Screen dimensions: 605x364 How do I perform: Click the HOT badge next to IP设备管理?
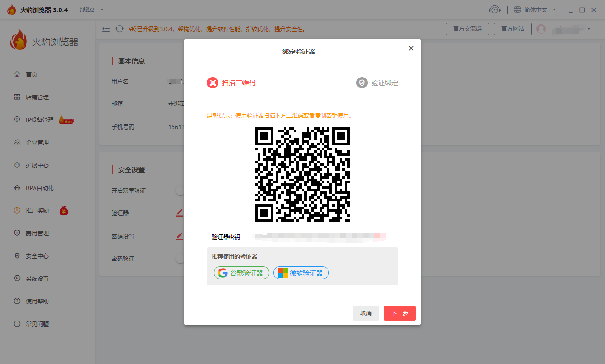pyautogui.click(x=66, y=120)
